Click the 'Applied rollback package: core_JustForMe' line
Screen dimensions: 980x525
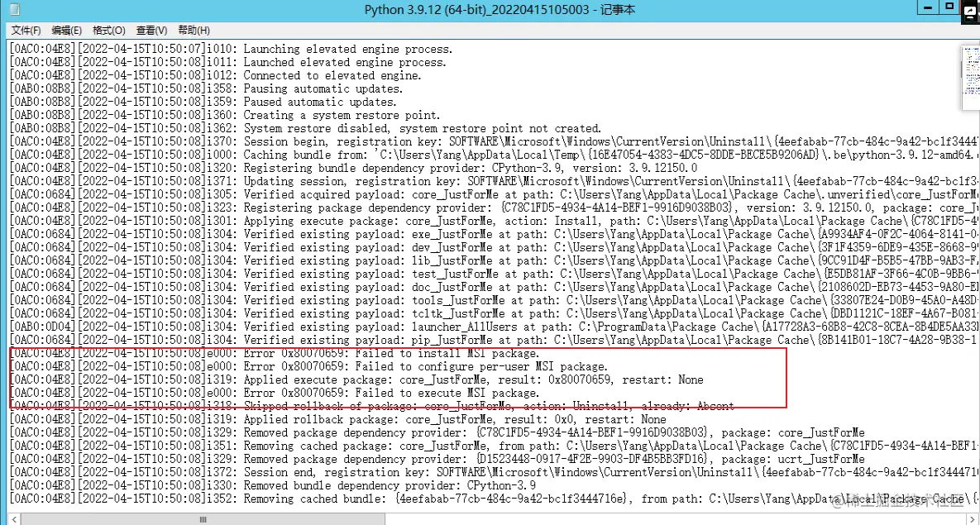pos(331,419)
